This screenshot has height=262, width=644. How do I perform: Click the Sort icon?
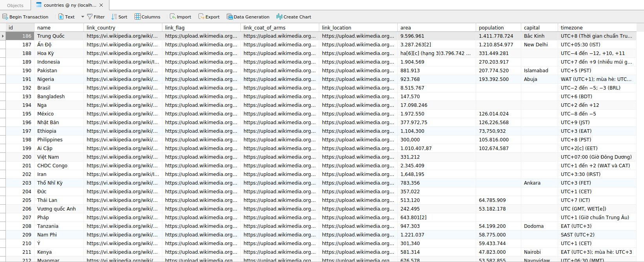point(114,16)
